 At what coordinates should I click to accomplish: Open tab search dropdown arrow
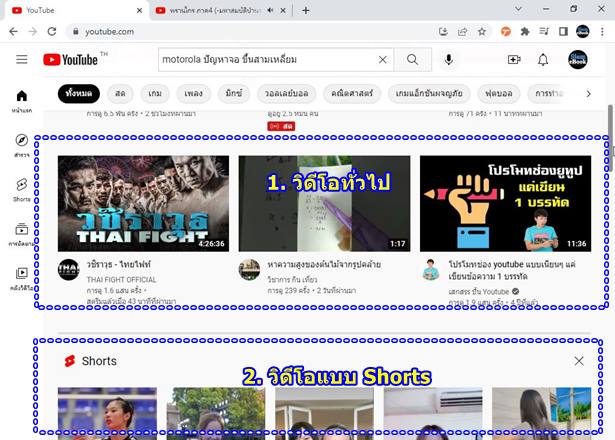(518, 9)
